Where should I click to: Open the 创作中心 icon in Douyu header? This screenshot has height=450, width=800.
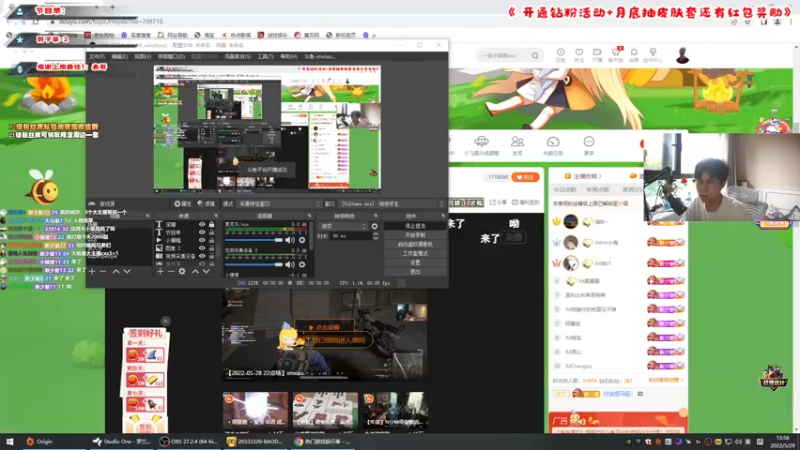click(x=653, y=55)
